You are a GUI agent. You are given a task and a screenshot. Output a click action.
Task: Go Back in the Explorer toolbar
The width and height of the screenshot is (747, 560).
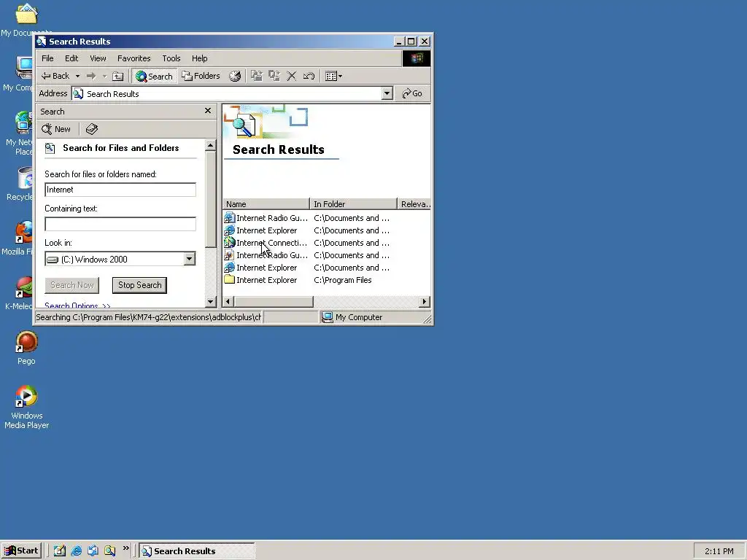pos(55,76)
